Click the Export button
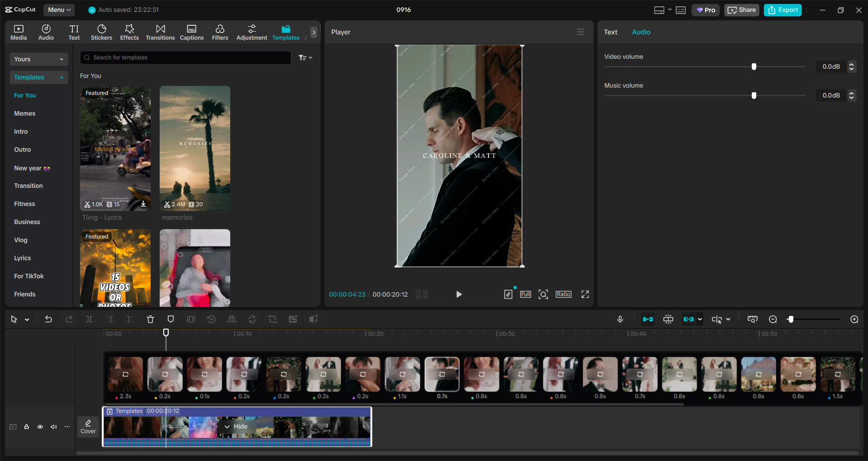Viewport: 868px width, 461px height. pos(782,9)
